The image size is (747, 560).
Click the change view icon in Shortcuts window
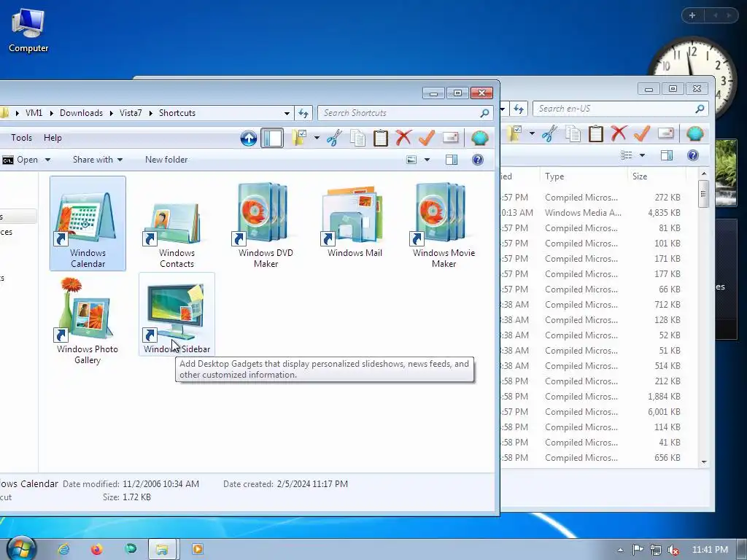point(411,160)
